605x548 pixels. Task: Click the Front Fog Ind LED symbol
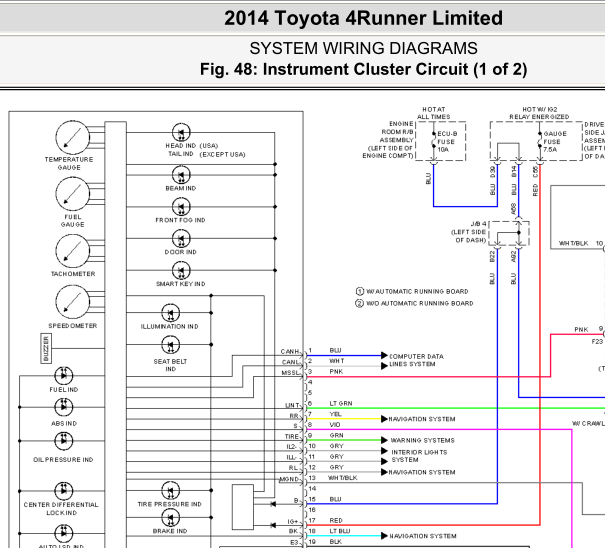pyautogui.click(x=181, y=207)
